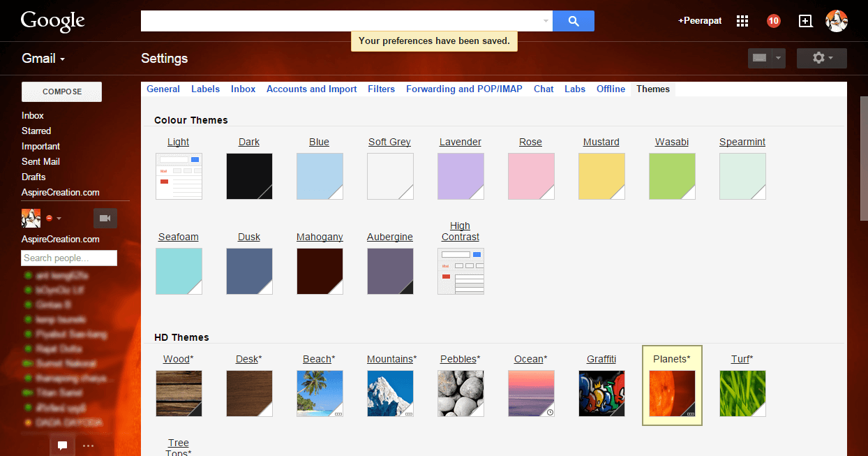Open the General settings tab
The height and width of the screenshot is (456, 868).
coord(163,89)
